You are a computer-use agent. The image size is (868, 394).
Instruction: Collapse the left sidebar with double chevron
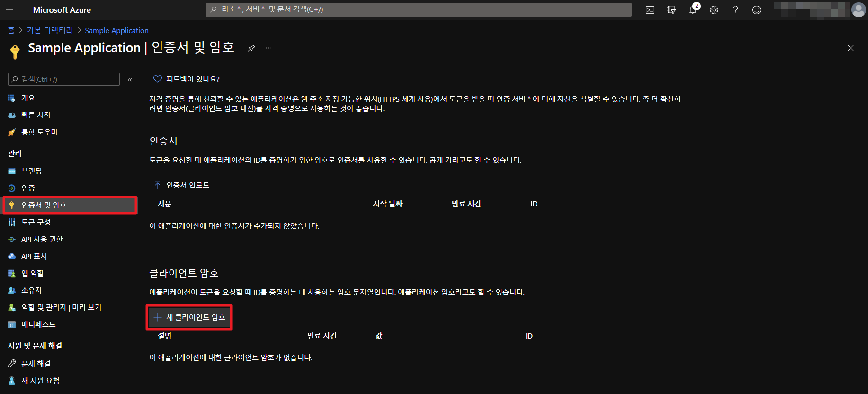[x=130, y=80]
